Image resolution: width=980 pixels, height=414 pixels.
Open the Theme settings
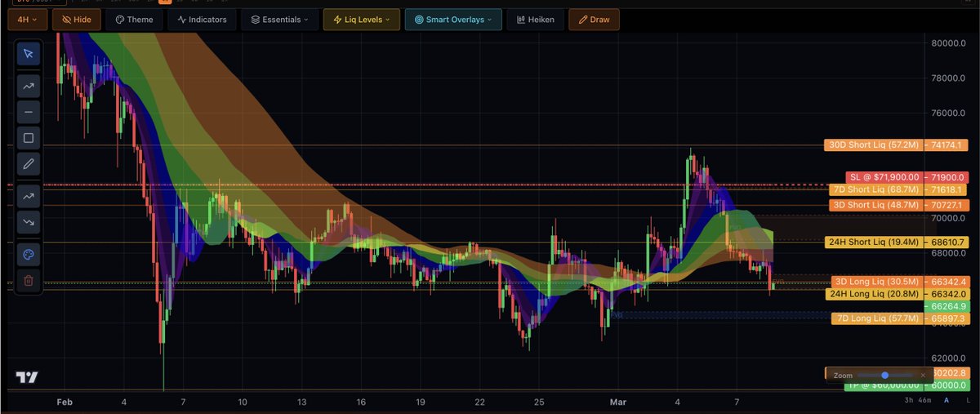coord(135,19)
